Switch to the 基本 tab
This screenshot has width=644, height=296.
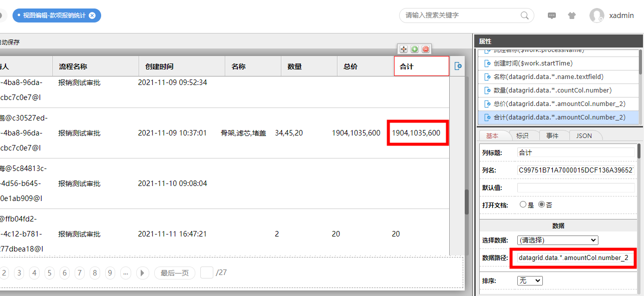(492, 136)
